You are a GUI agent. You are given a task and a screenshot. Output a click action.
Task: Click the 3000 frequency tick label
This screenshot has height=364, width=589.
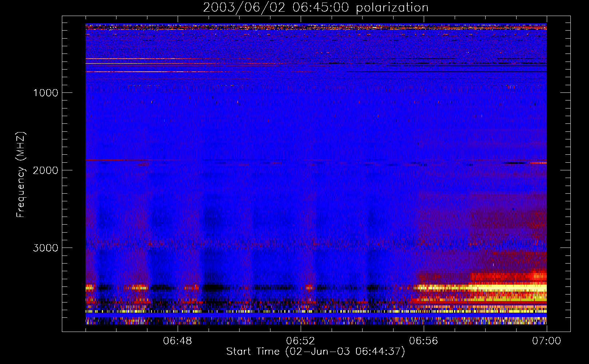[x=46, y=248]
